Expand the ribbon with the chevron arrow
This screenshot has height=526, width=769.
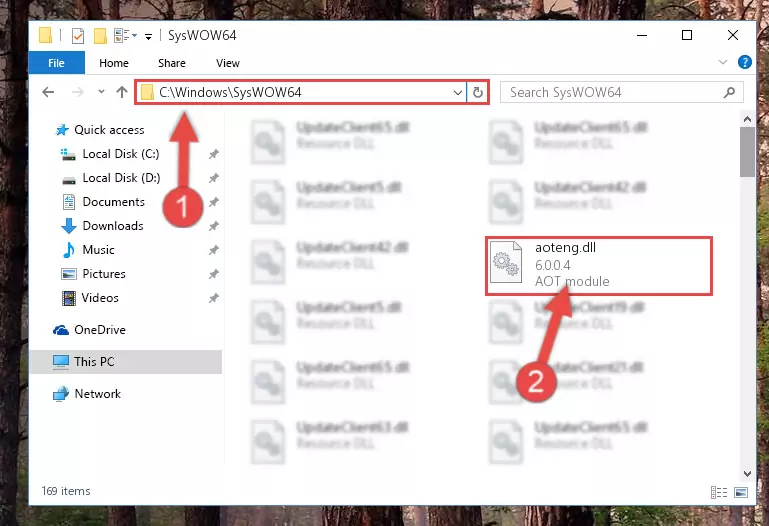click(722, 62)
